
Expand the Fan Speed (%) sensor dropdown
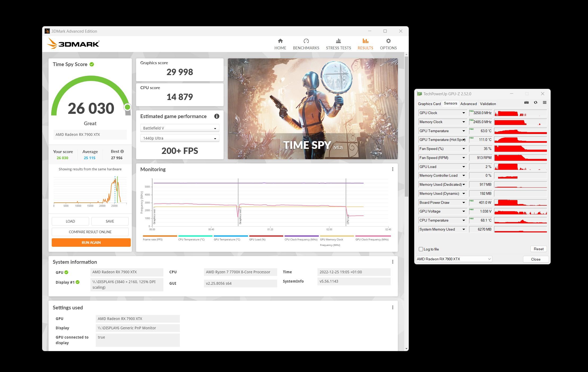coord(464,149)
